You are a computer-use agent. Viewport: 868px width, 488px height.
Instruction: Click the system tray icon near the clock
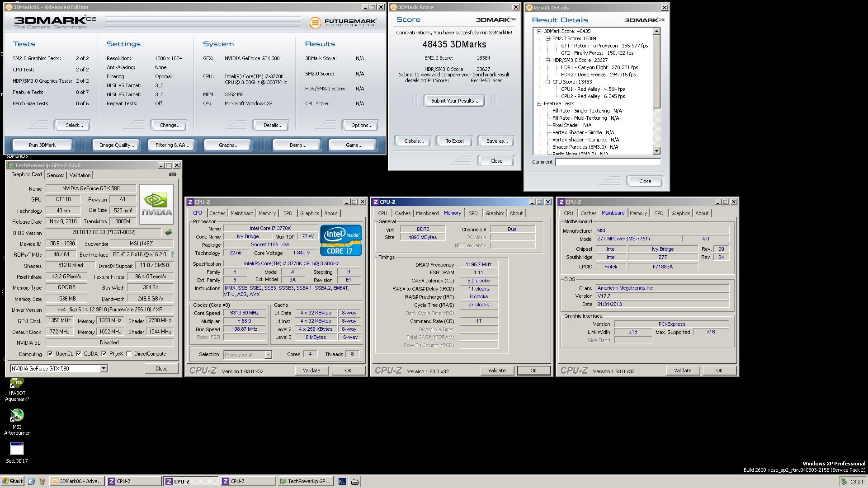[x=844, y=482]
